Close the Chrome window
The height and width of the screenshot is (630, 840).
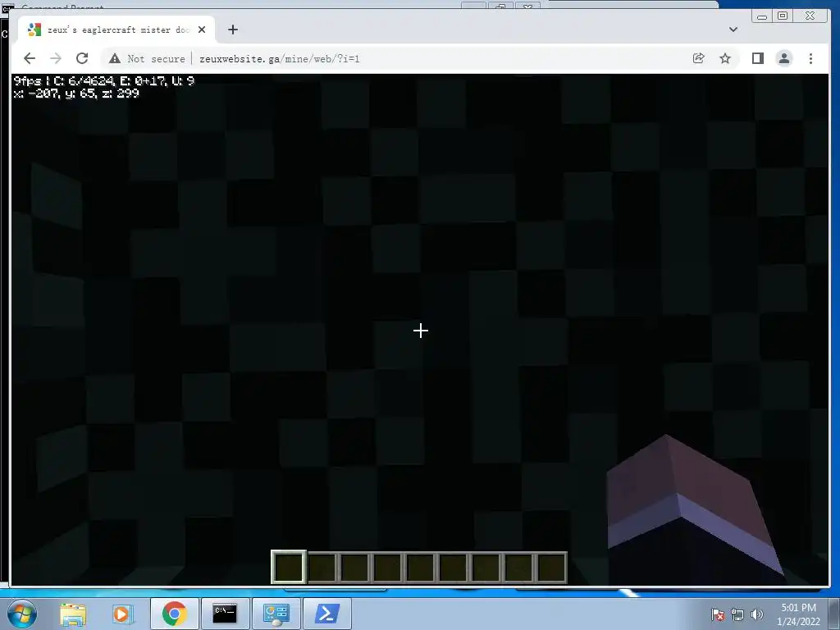[810, 16]
